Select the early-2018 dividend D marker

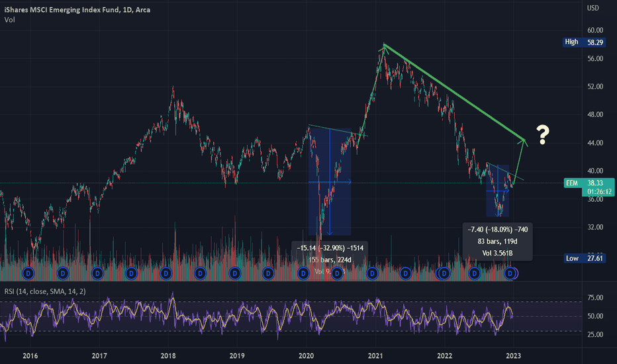[166, 273]
